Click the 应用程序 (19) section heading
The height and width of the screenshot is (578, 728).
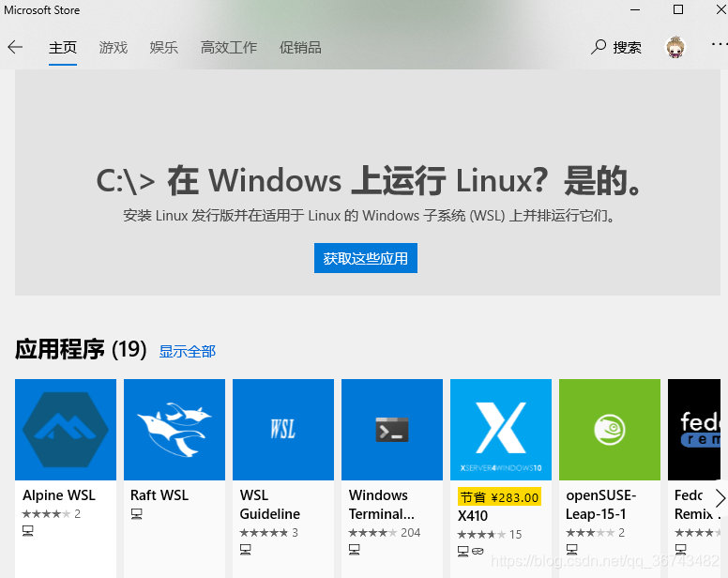pos(81,349)
